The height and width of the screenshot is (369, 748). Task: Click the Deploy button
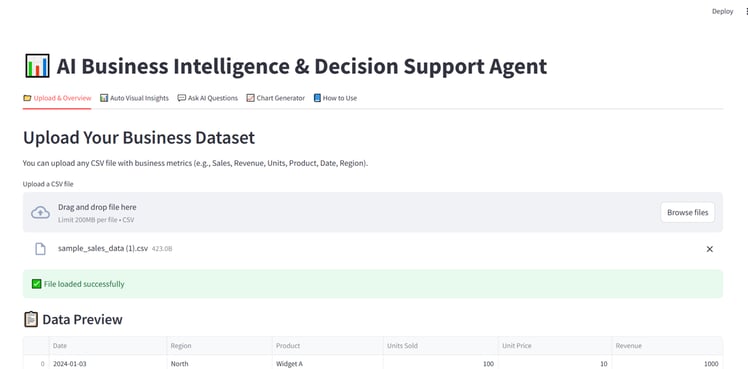pyautogui.click(x=722, y=11)
